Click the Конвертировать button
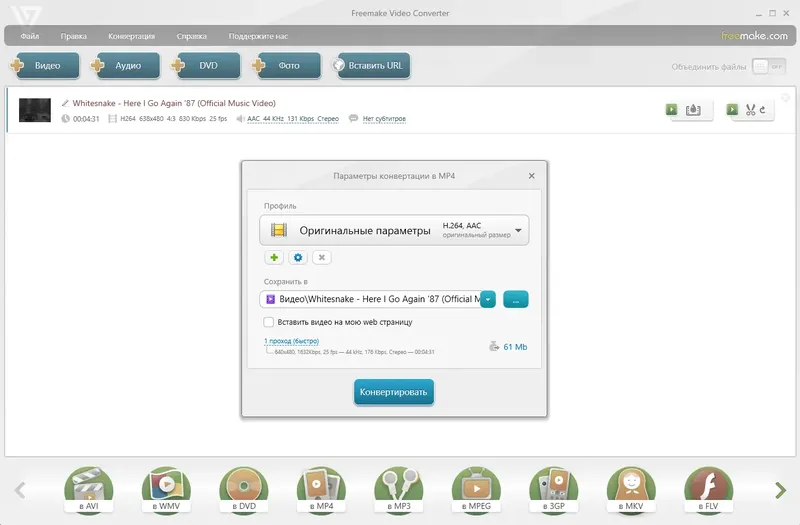The height and width of the screenshot is (525, 800). [x=393, y=392]
